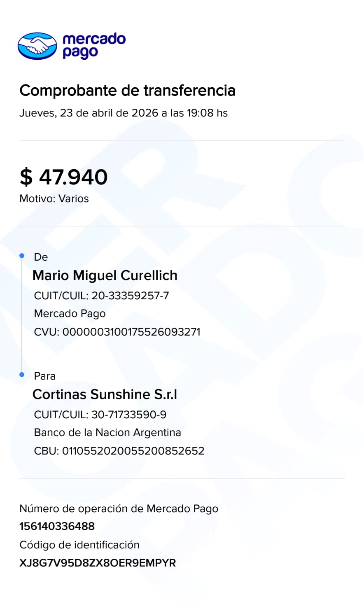This screenshot has width=364, height=604.
Task: Click the blue dot beside "Para"
Action: (x=22, y=375)
